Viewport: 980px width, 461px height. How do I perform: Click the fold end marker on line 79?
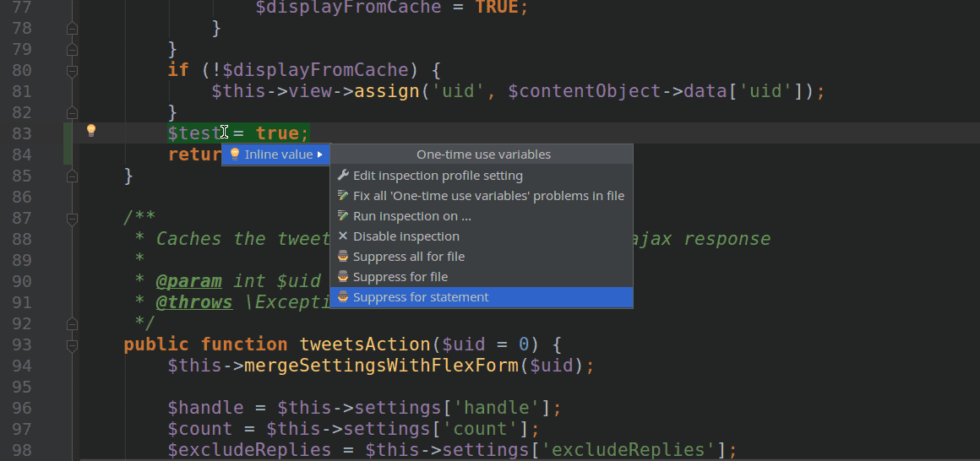click(x=72, y=49)
